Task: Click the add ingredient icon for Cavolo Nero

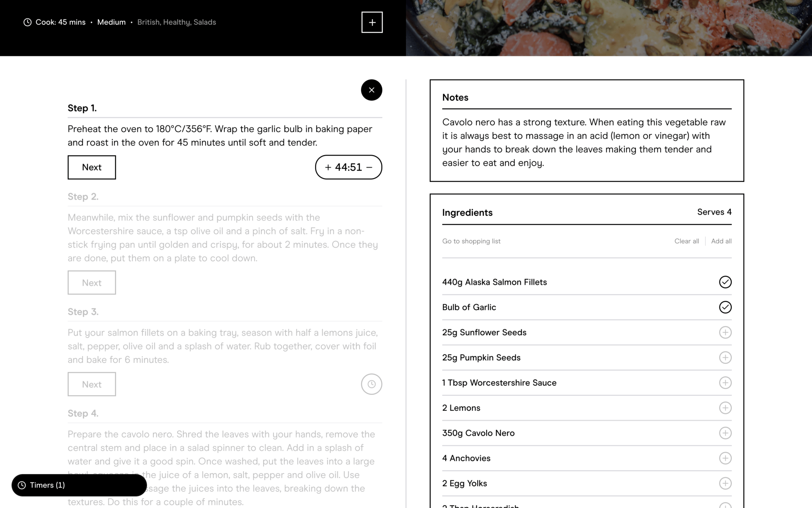Action: pyautogui.click(x=725, y=433)
